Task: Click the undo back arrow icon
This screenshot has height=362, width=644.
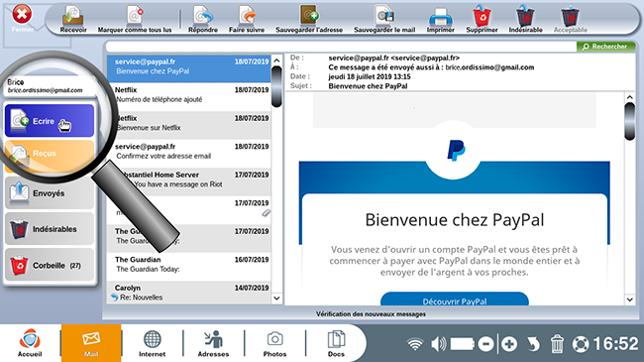Action: tap(533, 344)
